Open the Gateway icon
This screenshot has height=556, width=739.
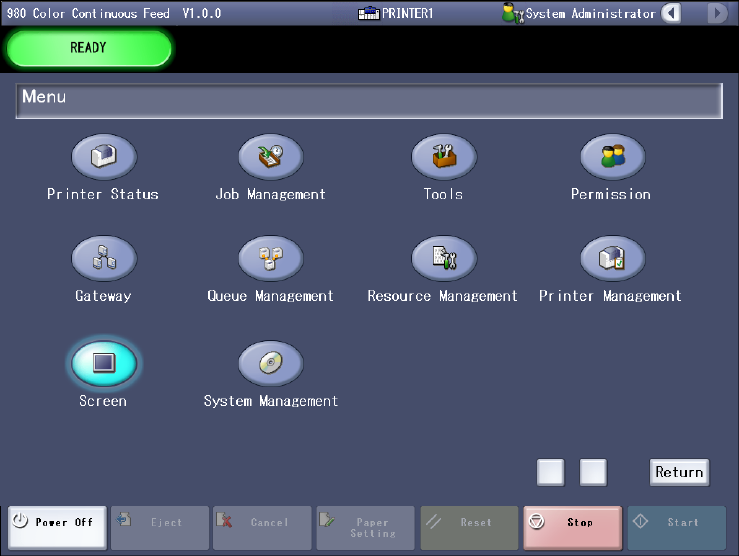pyautogui.click(x=104, y=258)
